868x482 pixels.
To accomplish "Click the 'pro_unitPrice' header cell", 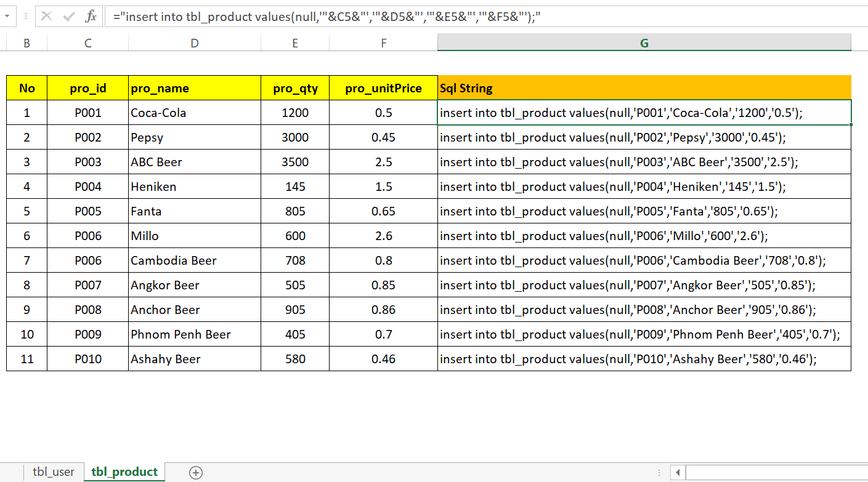I will (384, 88).
